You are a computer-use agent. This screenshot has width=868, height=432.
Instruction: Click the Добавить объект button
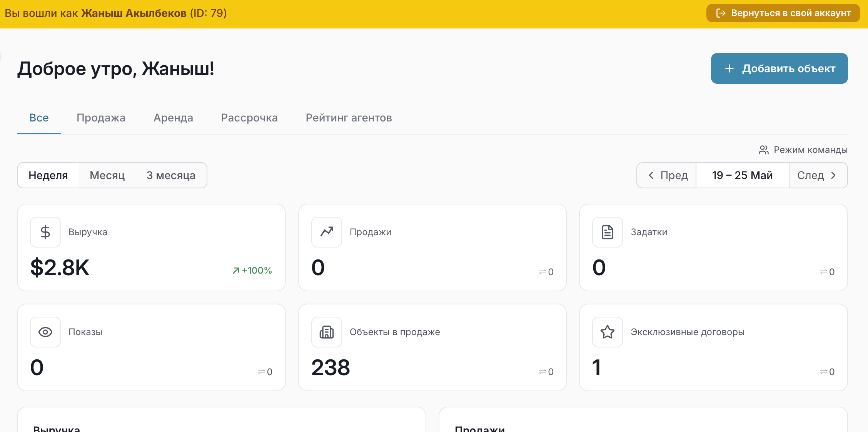click(780, 68)
